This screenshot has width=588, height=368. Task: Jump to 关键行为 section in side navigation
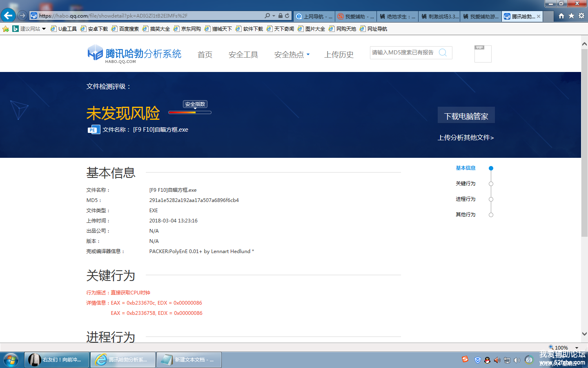[x=465, y=184]
